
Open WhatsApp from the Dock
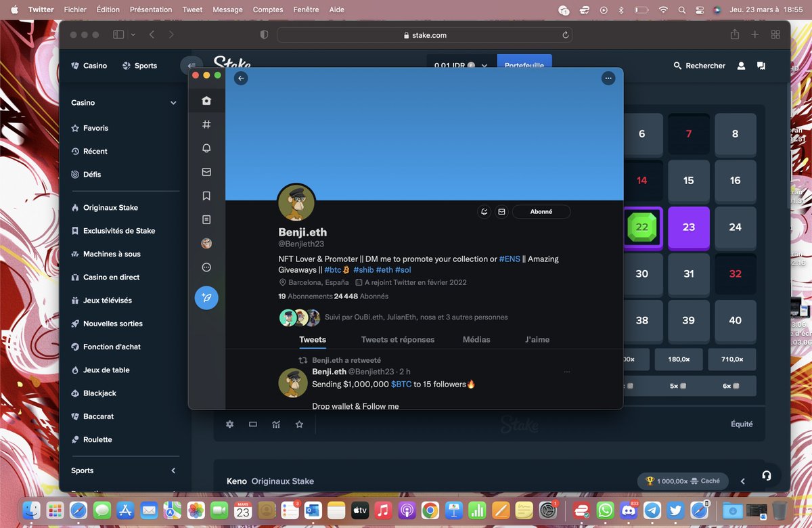pos(606,510)
